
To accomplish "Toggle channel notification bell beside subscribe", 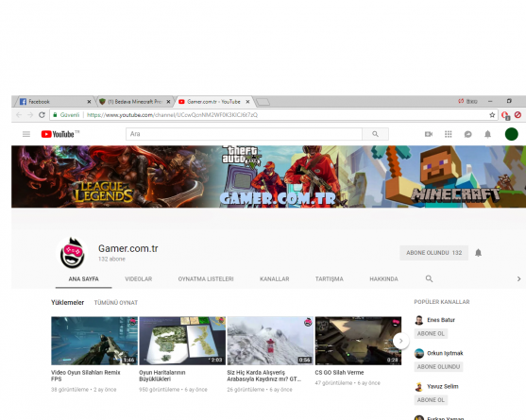I will pyautogui.click(x=479, y=253).
